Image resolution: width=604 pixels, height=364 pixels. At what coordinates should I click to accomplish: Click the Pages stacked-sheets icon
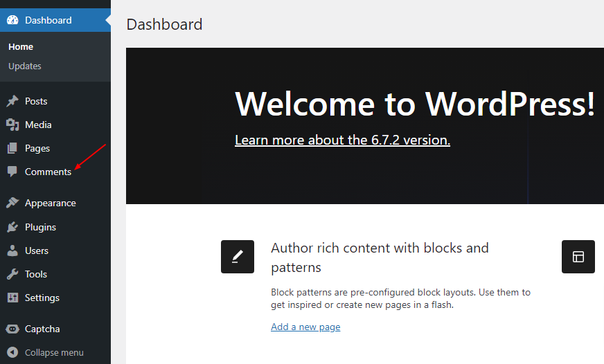point(12,148)
